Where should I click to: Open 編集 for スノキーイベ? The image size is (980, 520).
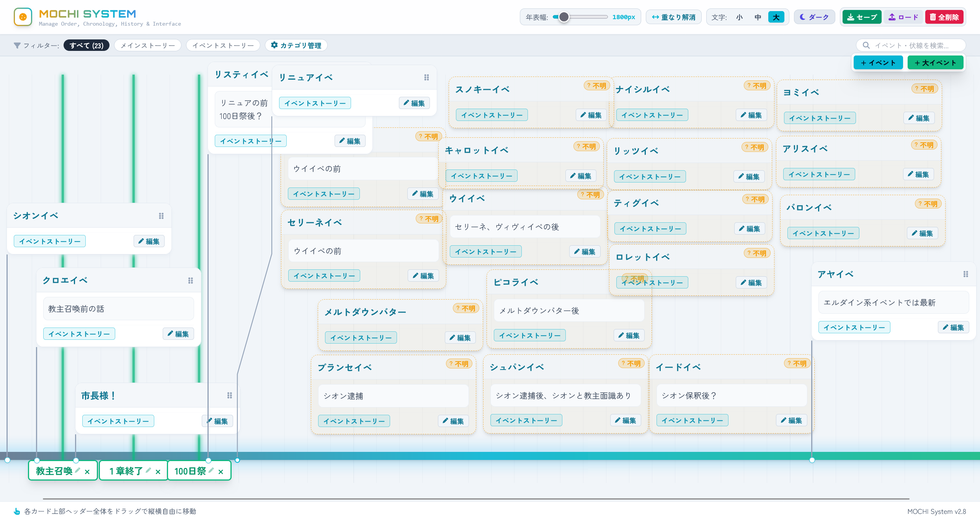point(591,115)
